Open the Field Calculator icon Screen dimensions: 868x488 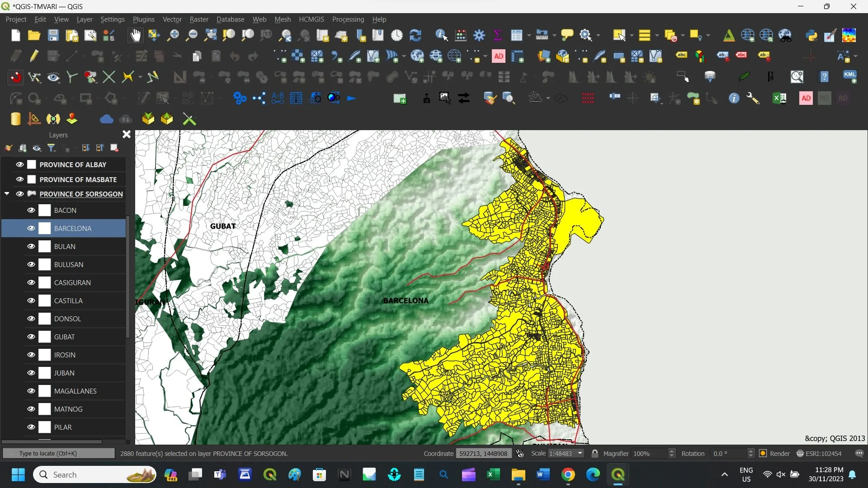461,35
